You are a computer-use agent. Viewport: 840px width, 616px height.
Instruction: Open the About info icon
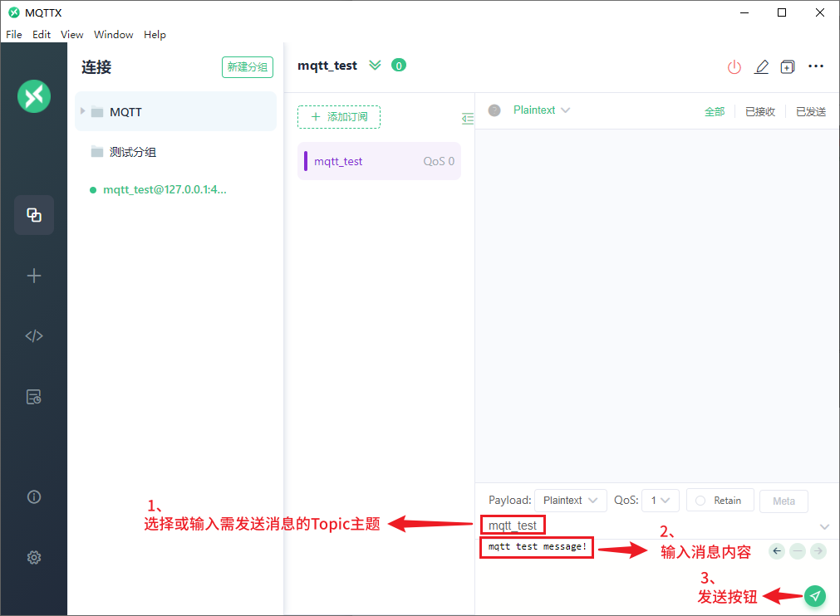tap(34, 497)
